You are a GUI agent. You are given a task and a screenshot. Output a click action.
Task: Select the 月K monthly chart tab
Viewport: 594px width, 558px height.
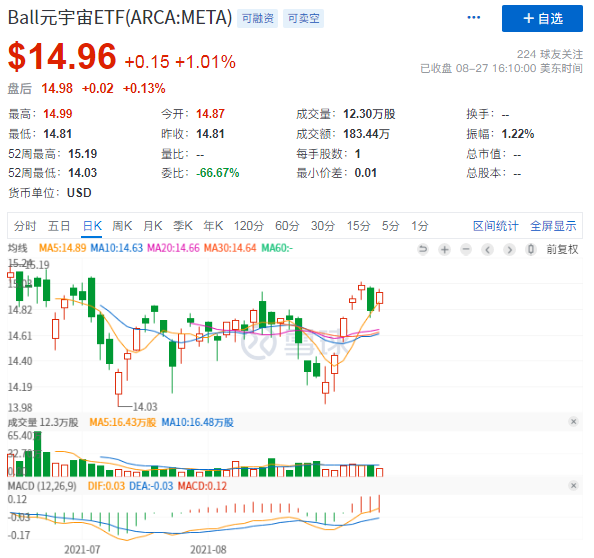[153, 226]
